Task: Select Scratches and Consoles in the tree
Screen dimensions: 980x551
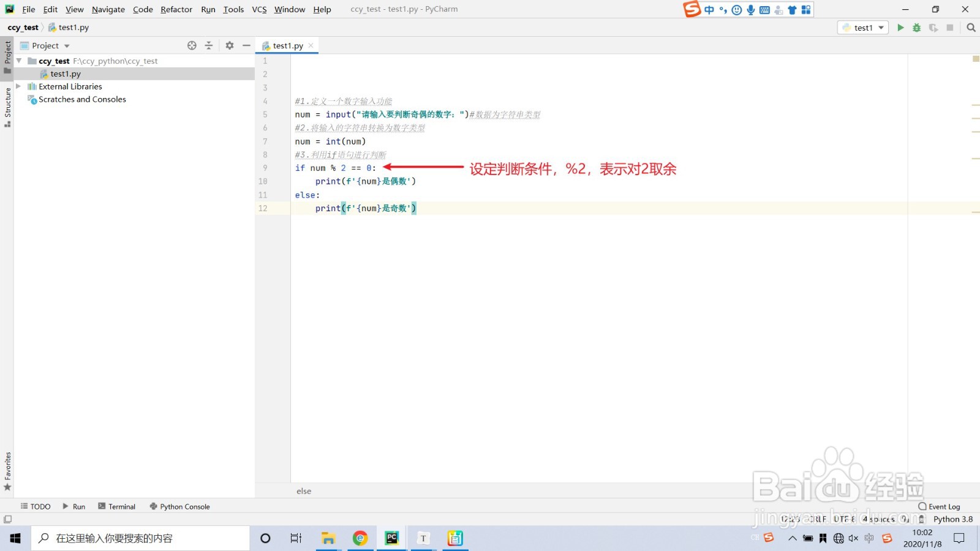Action: 82,99
